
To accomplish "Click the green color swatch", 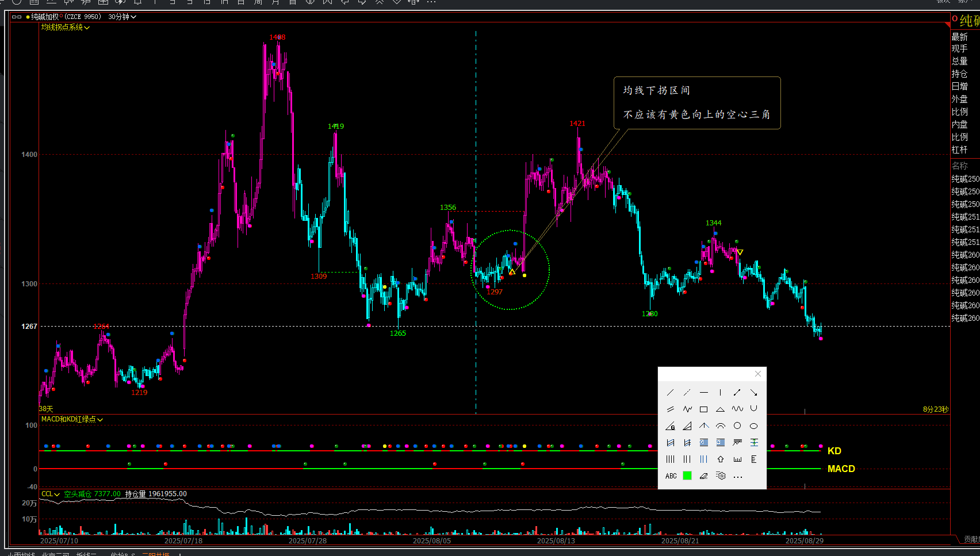I will coord(687,476).
